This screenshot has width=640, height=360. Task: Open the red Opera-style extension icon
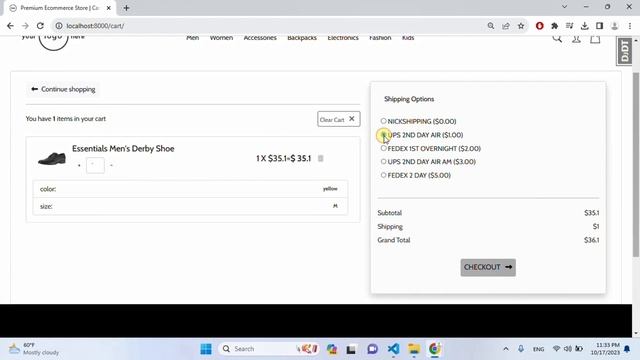(540, 26)
